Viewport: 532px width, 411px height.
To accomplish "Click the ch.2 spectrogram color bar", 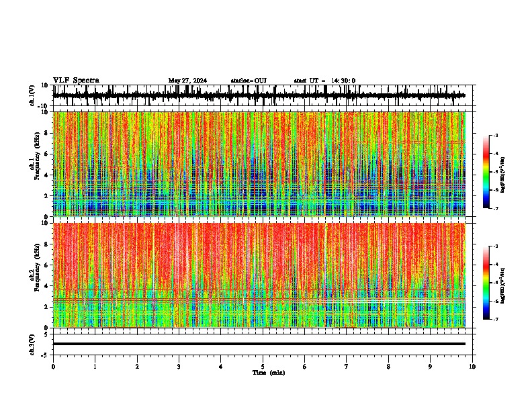I will point(486,283).
